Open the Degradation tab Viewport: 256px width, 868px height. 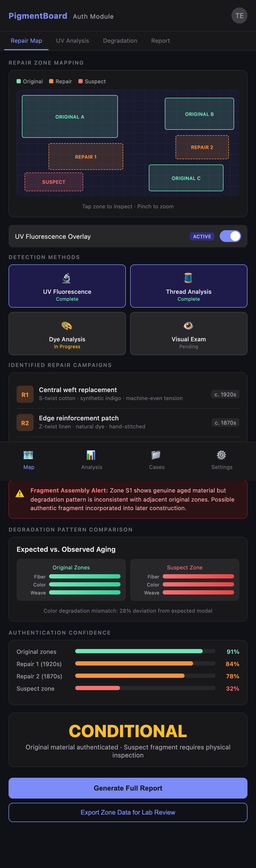click(120, 40)
